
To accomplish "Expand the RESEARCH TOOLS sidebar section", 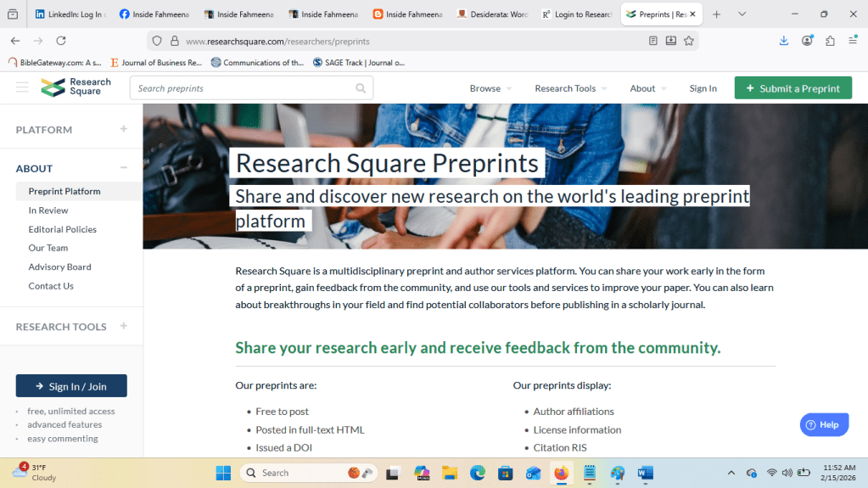I will pyautogui.click(x=123, y=326).
